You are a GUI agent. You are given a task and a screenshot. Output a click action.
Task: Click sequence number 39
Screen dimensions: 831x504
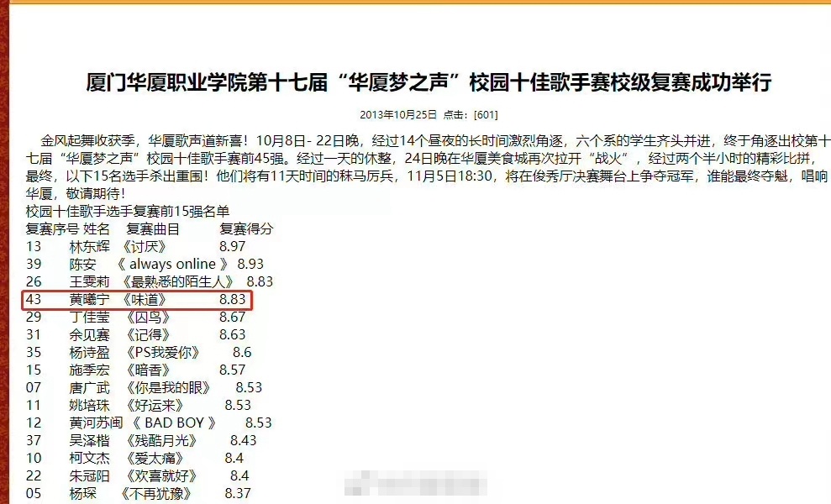[x=34, y=264]
